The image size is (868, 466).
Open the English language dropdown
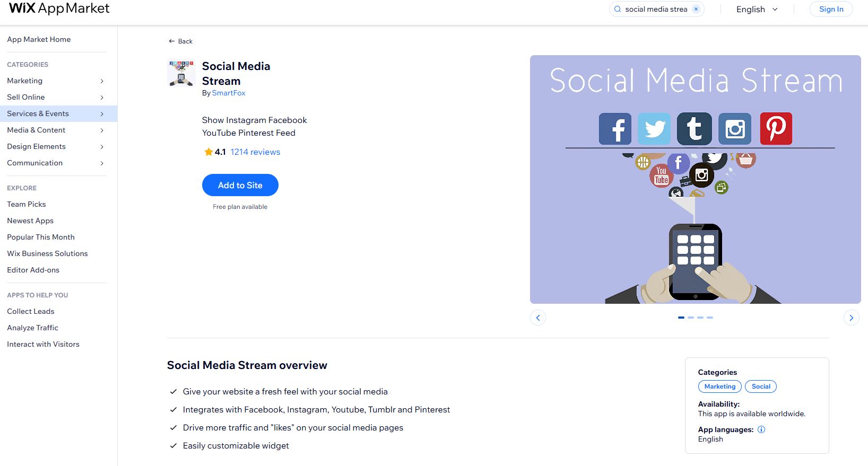click(757, 9)
